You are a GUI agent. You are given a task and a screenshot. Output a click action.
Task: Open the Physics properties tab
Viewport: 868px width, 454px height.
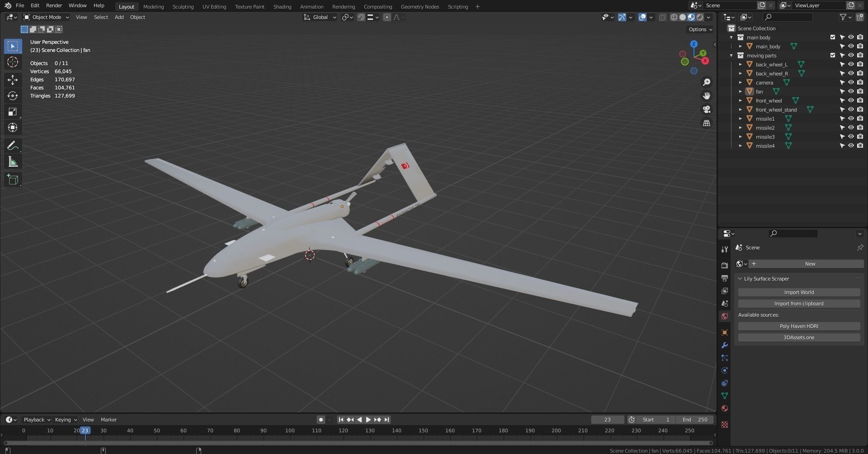[x=725, y=370]
